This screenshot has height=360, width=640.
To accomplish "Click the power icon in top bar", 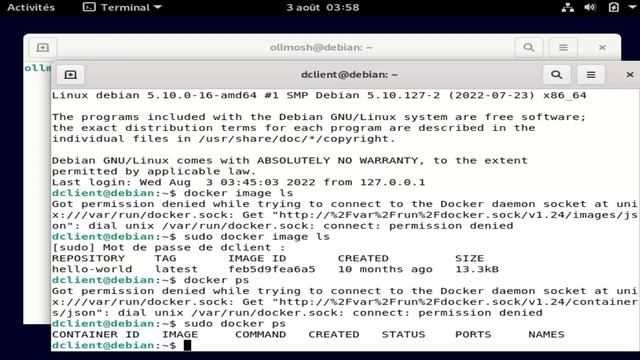I will coord(614,7).
